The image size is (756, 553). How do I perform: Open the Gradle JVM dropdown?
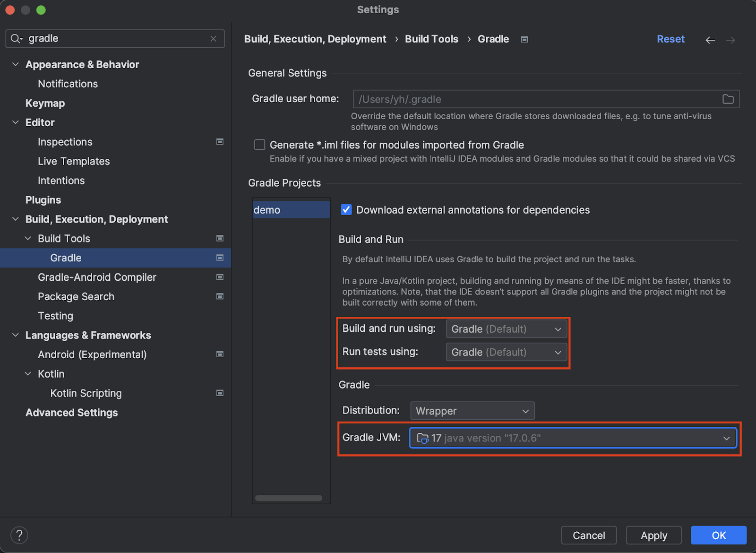coord(573,438)
